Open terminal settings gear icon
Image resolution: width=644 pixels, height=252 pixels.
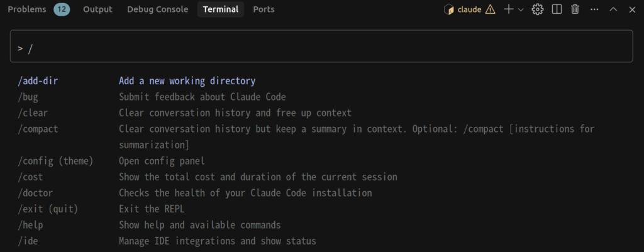click(537, 9)
